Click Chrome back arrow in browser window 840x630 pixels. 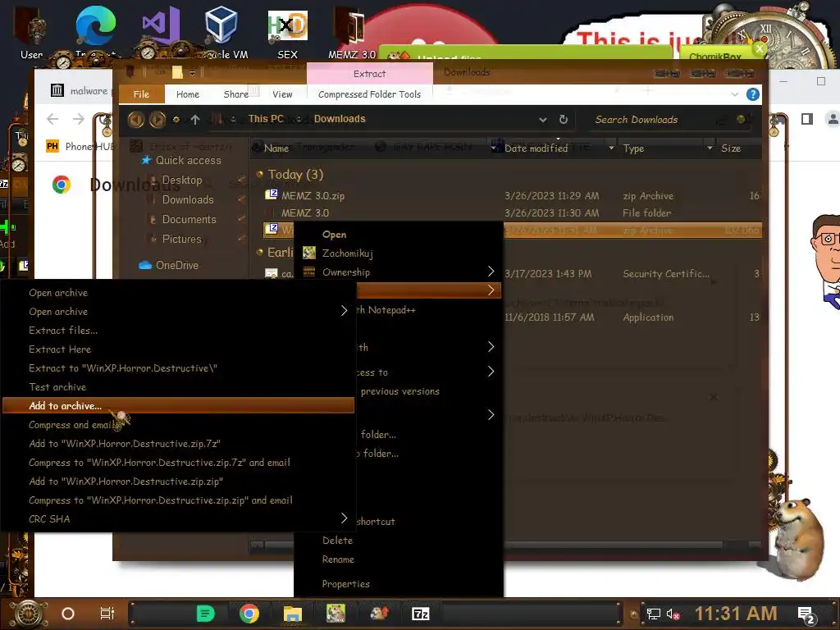(52, 119)
